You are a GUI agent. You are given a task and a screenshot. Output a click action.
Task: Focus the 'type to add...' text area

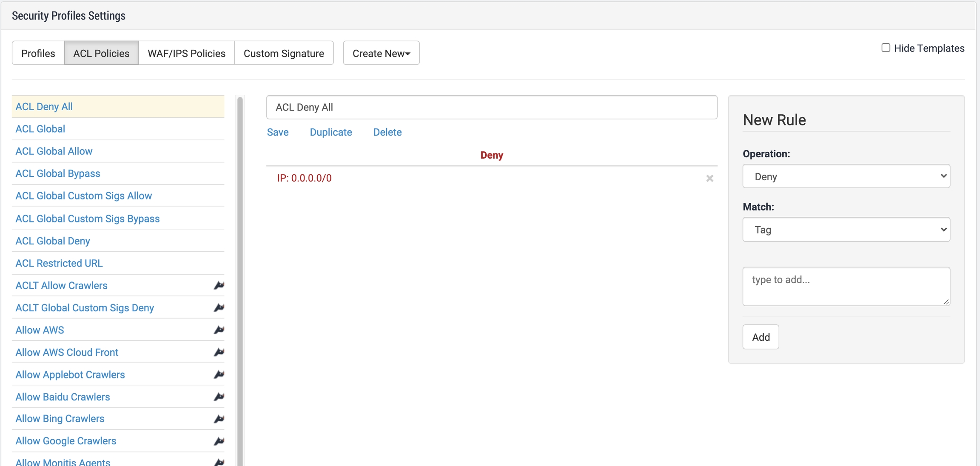pyautogui.click(x=846, y=286)
